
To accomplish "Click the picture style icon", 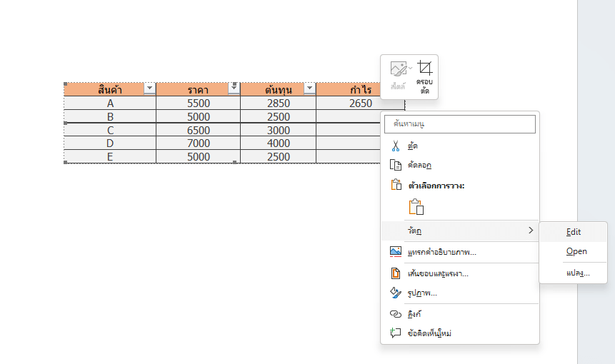I will pyautogui.click(x=399, y=69).
